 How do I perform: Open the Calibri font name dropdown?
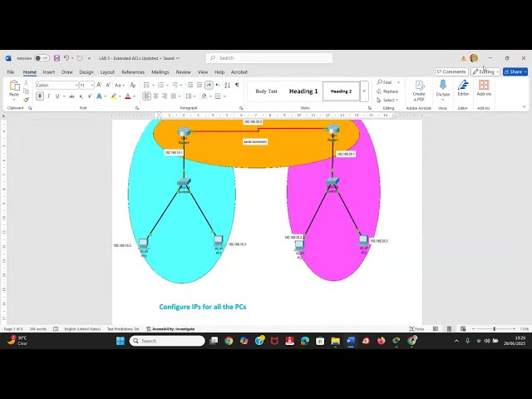click(x=76, y=85)
